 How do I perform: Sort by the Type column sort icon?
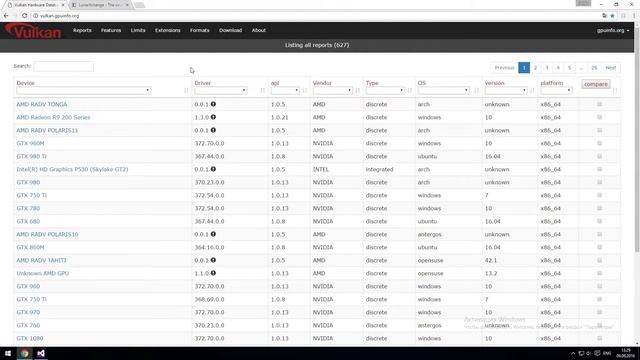pos(409,90)
